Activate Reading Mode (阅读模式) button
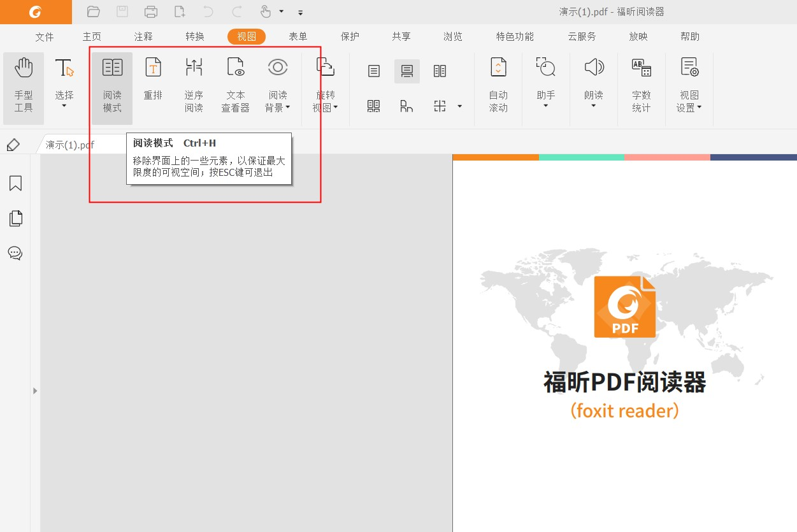The width and height of the screenshot is (797, 532). tap(112, 88)
